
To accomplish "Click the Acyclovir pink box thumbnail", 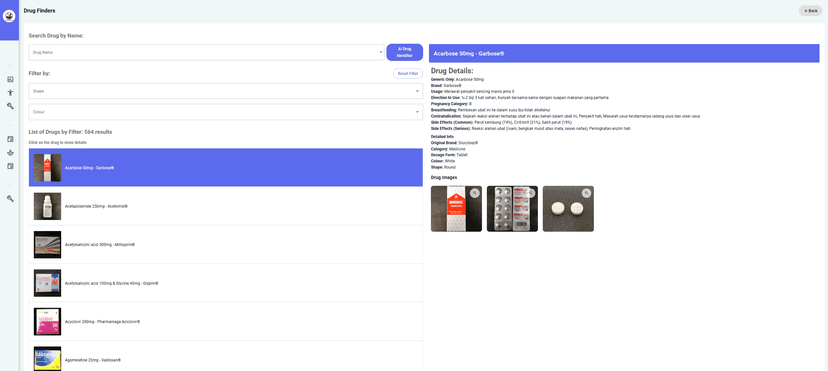I will (48, 322).
